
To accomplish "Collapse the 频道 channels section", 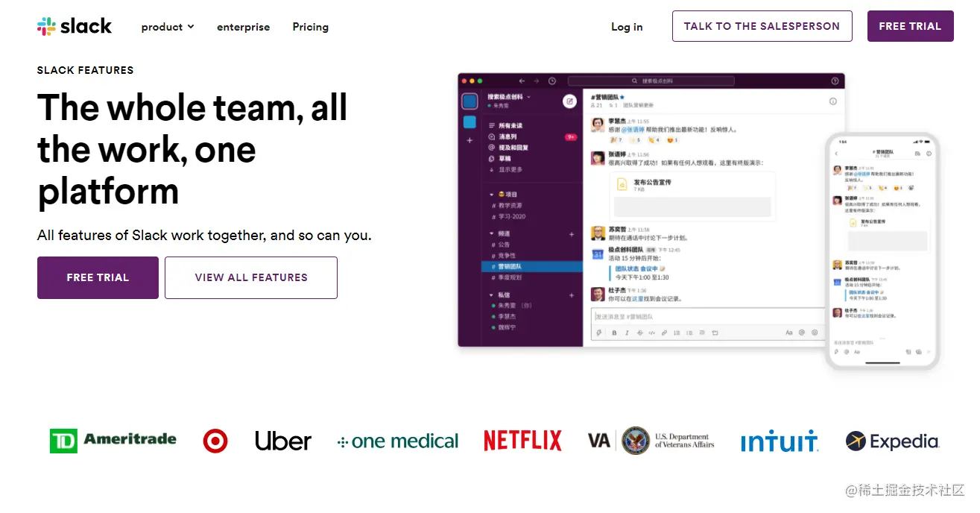I will [491, 234].
